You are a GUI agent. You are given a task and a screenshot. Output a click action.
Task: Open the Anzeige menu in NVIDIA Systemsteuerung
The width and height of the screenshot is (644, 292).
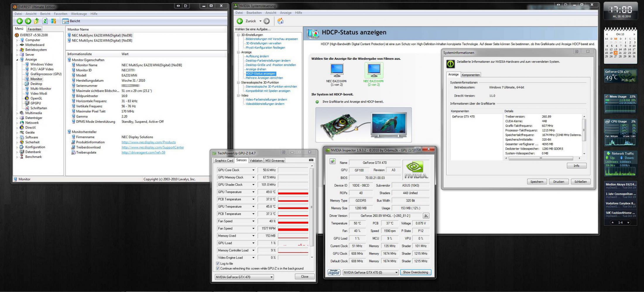(286, 13)
